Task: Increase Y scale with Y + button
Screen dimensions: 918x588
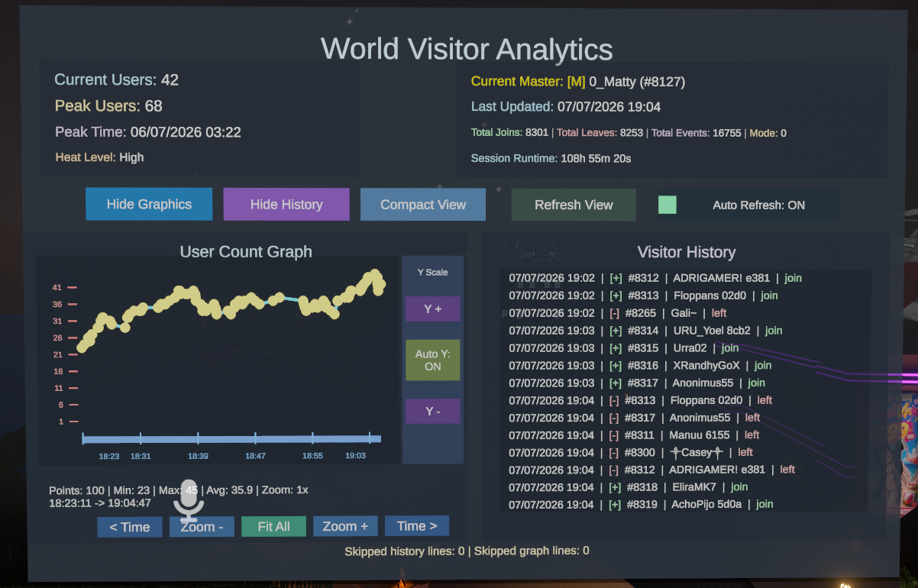Action: tap(432, 309)
